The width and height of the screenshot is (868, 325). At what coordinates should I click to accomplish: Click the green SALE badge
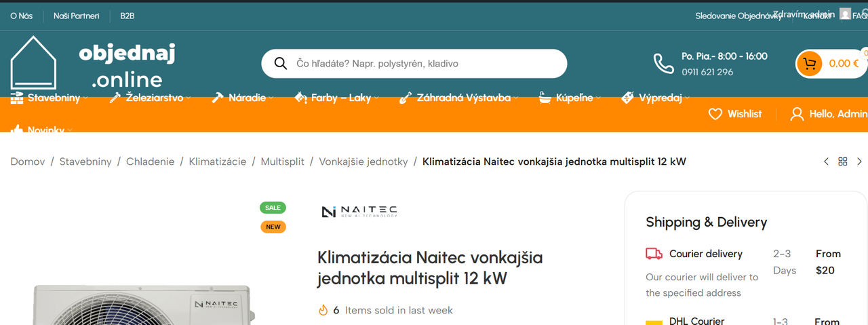coord(273,208)
